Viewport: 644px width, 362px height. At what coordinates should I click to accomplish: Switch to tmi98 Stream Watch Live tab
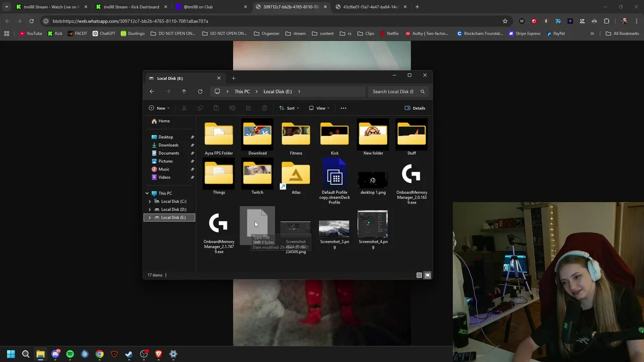tap(51, 7)
